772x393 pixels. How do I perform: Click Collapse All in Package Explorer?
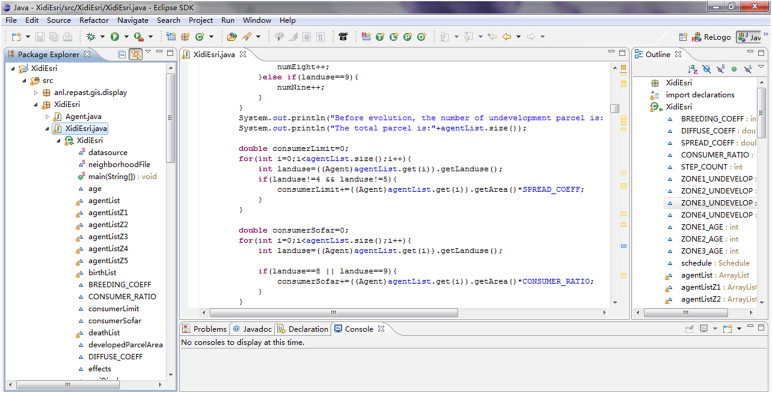point(122,54)
